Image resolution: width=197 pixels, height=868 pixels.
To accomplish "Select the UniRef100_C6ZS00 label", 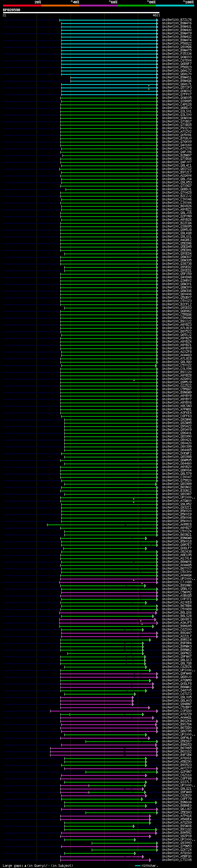I will tap(176, 629).
